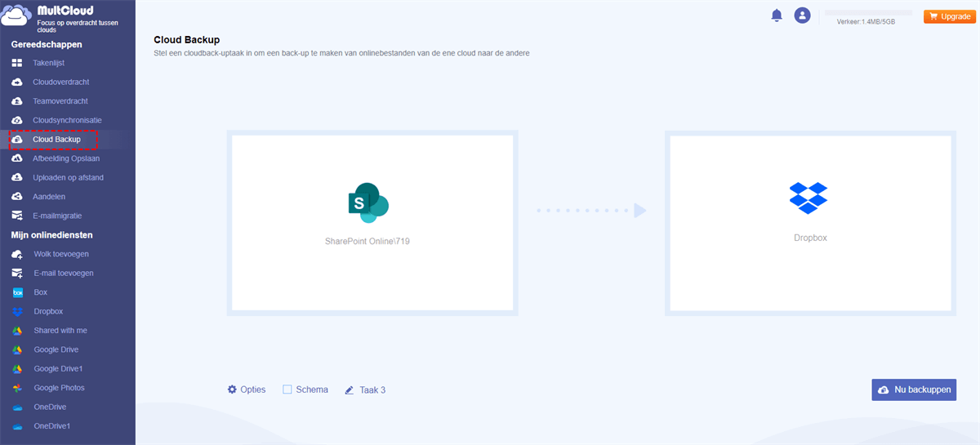Click the E-mail toevoegen icon
This screenshot has width=980, height=445.
tap(17, 273)
